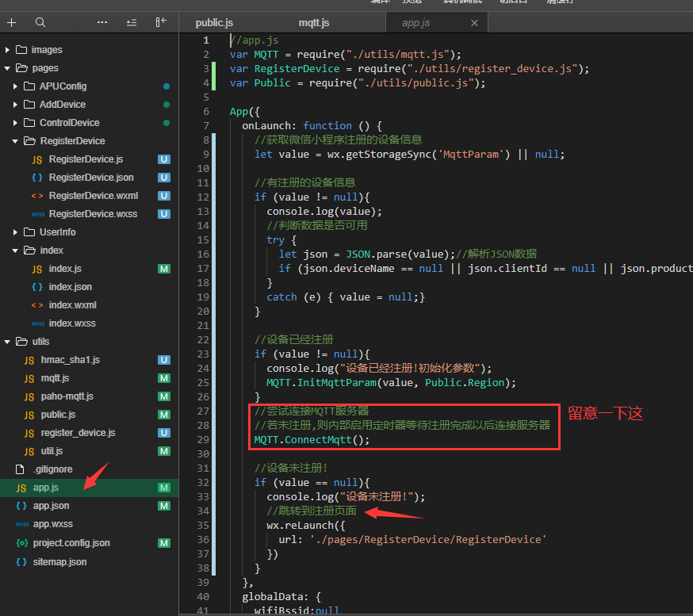Click the globalData code line

coord(281,597)
